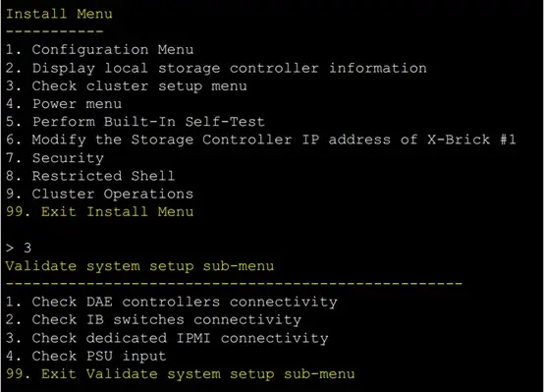Click the Security menu entry
Image resolution: width=544 pixels, height=392 pixels.
(x=55, y=158)
